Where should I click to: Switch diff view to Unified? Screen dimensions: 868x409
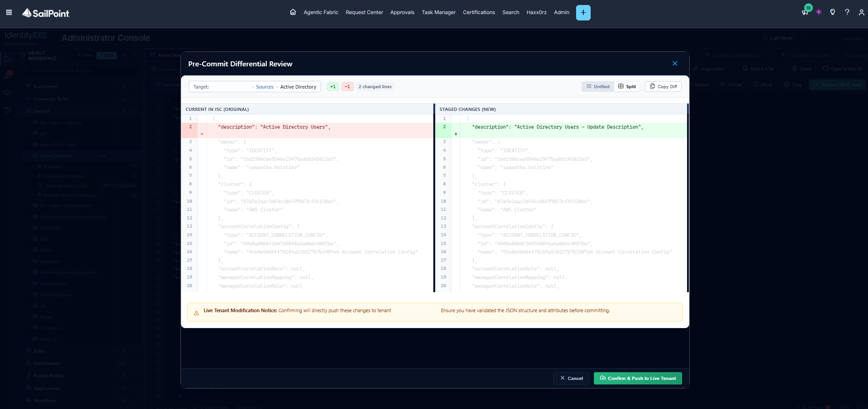tap(597, 86)
